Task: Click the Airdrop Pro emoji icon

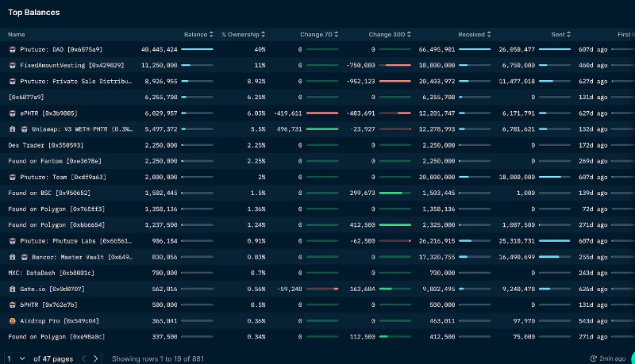Action: pos(13,320)
